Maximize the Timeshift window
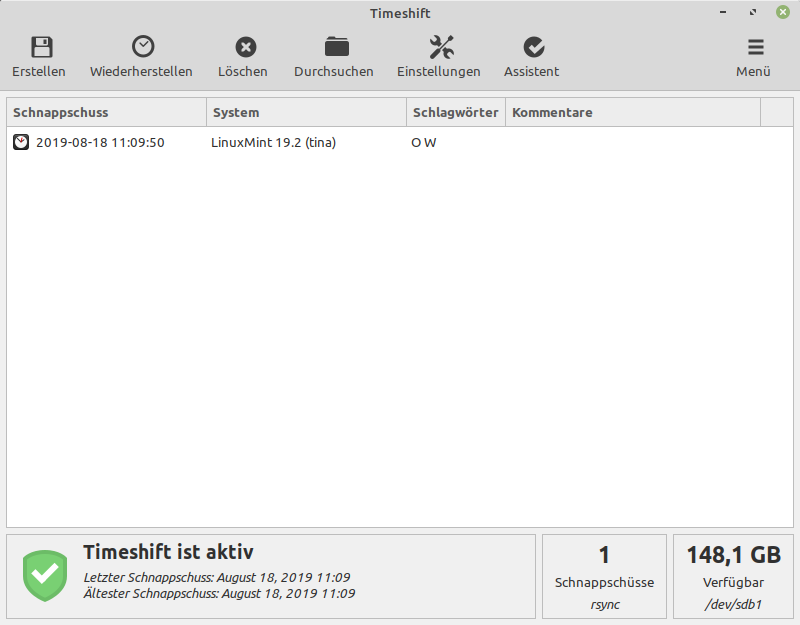Screen dimensions: 800x625 pyautogui.click(x=753, y=12)
